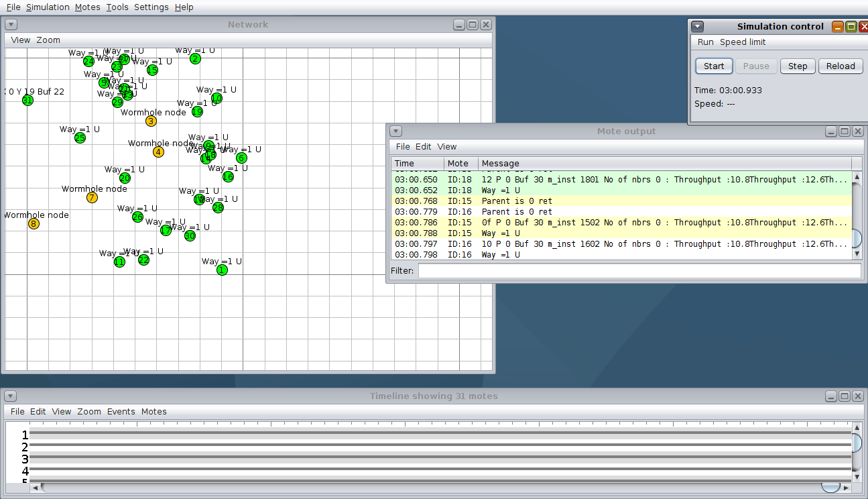
Task: Select mote 1 in the Network view
Action: (222, 270)
